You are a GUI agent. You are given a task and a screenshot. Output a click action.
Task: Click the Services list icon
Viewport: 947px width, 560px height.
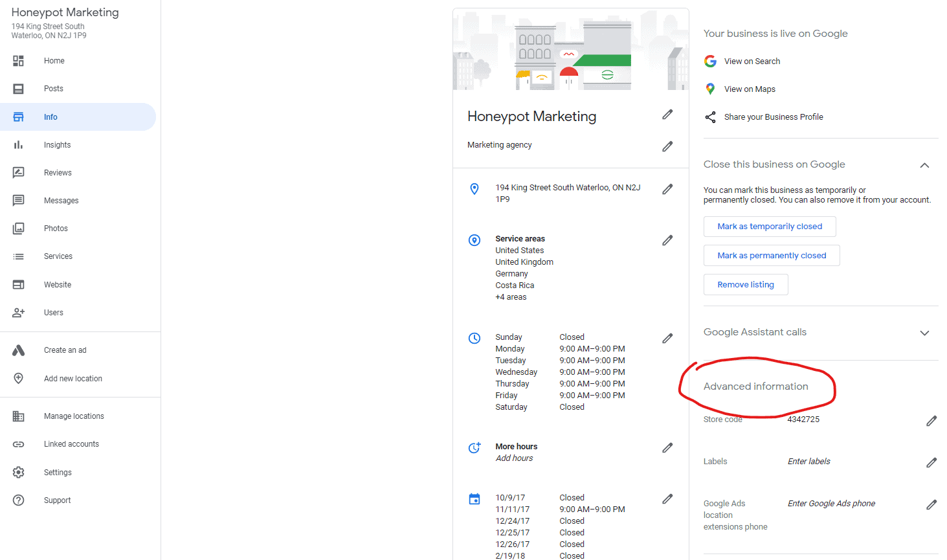coord(18,256)
